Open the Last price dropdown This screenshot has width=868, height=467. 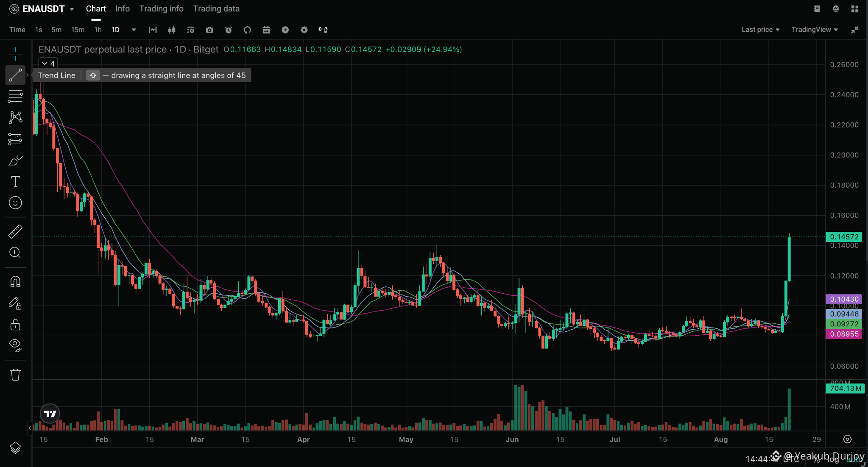point(760,30)
